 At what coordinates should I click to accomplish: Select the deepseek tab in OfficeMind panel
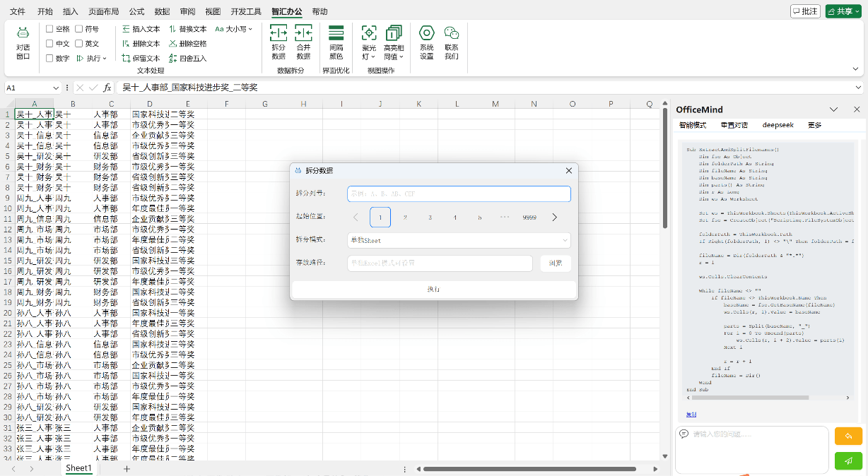(778, 124)
